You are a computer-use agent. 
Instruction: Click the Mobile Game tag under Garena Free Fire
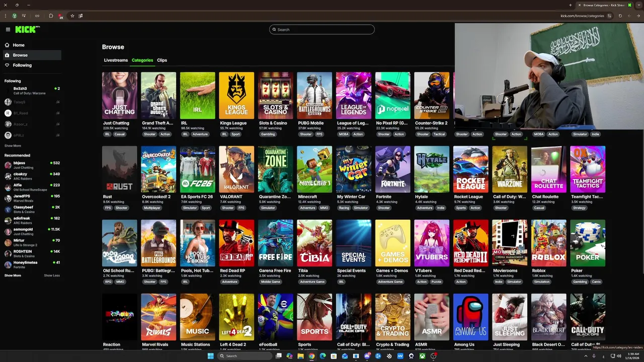(x=271, y=282)
